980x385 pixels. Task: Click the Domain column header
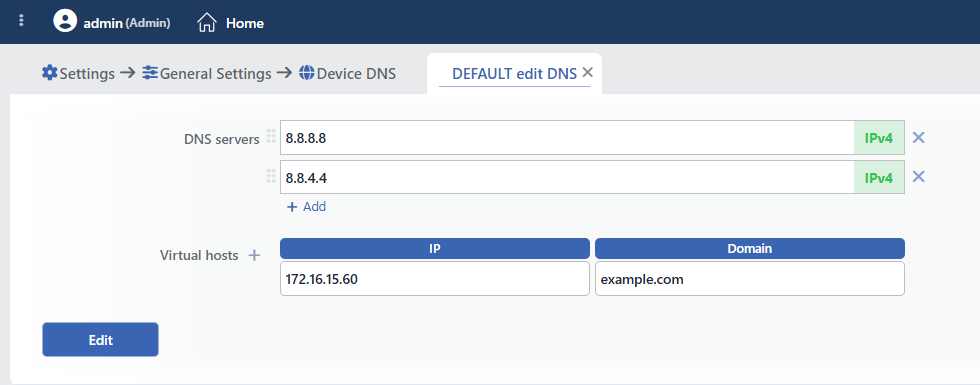coord(750,248)
